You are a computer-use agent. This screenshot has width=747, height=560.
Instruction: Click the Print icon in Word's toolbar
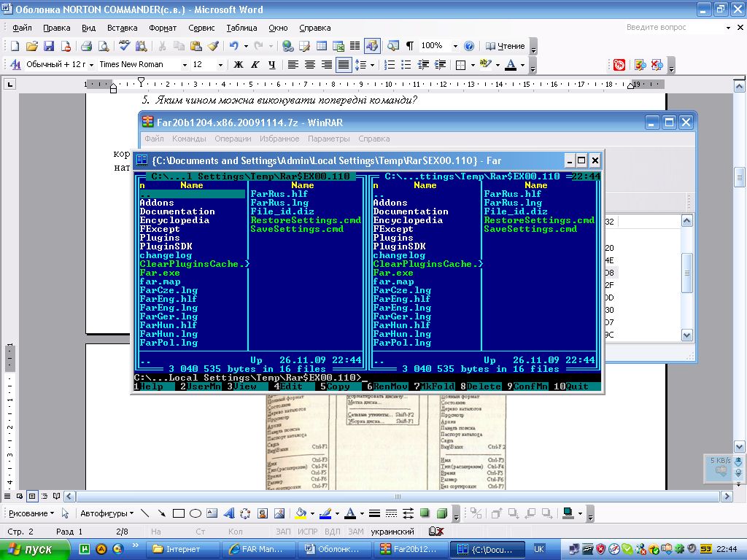86,46
